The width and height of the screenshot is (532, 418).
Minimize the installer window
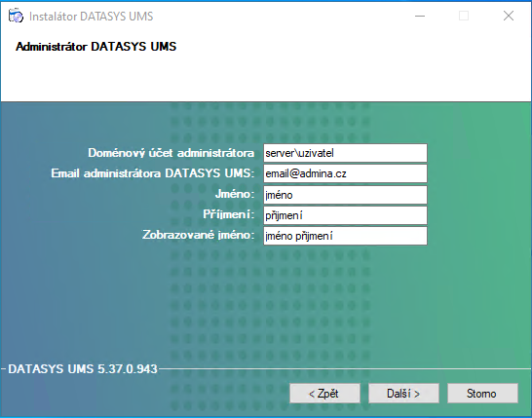pyautogui.click(x=420, y=16)
